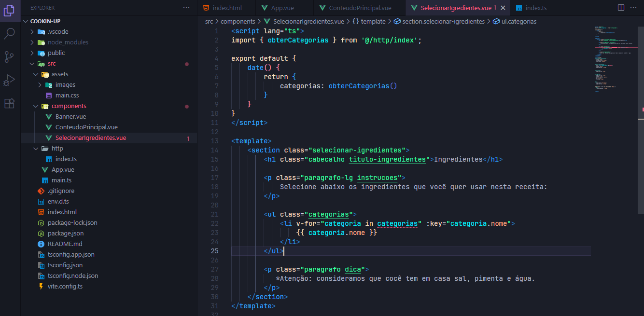Click the problem count badge on SelecionarIgredientes.vue row
Screen dimensions: 644x316
(x=188, y=138)
